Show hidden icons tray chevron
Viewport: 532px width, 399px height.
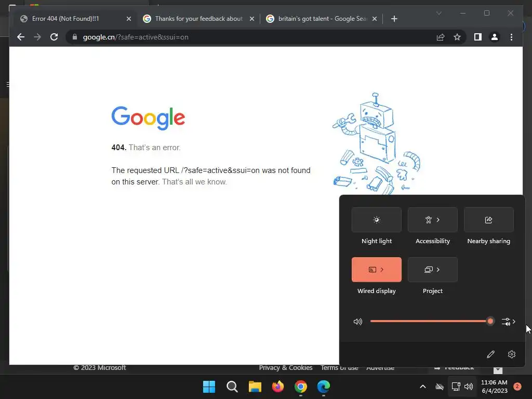point(423,387)
